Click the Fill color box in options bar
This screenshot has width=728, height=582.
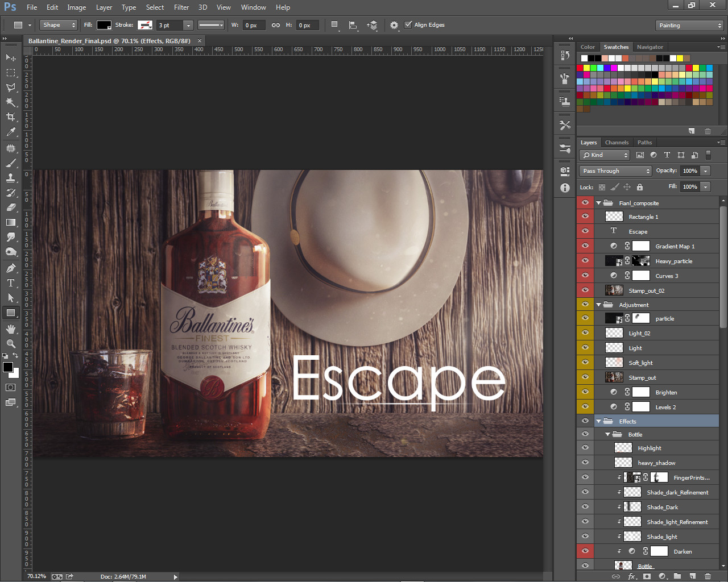[104, 25]
